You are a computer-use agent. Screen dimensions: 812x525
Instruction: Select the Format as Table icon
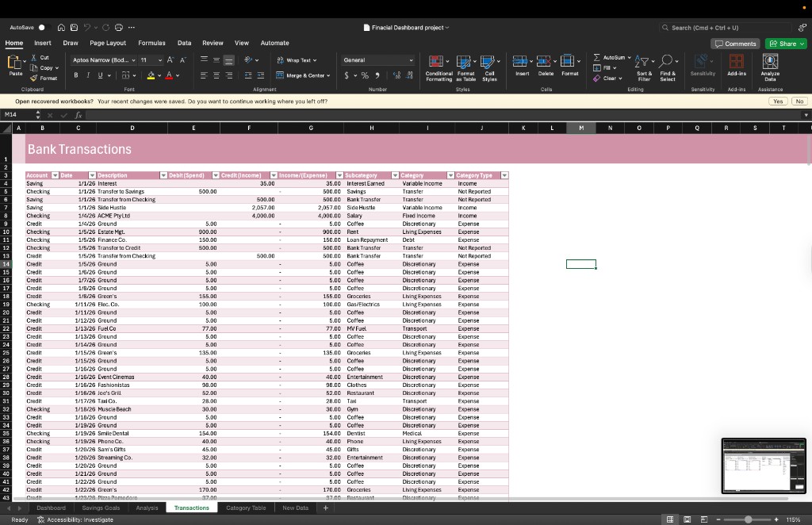click(x=465, y=67)
